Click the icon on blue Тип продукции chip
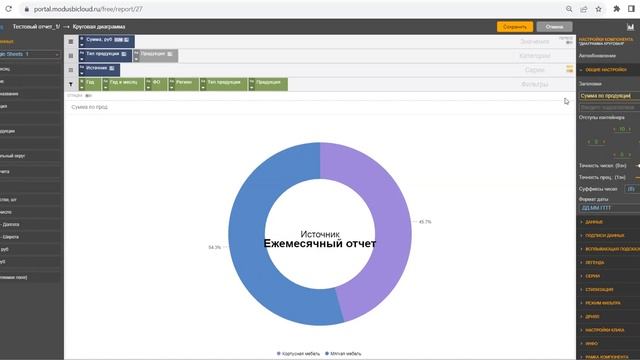The width and height of the screenshot is (640, 360). click(124, 54)
